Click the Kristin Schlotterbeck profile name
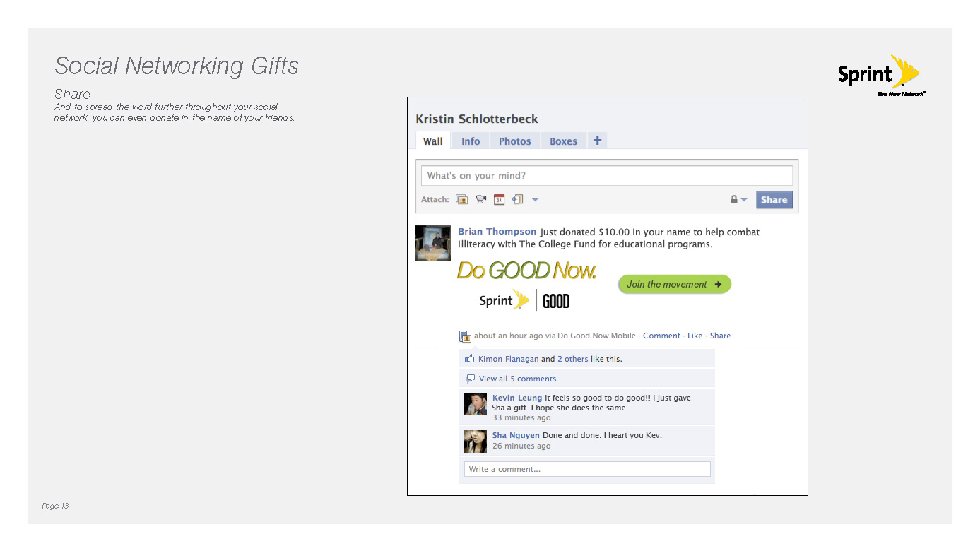This screenshot has height=551, width=980. 477,119
